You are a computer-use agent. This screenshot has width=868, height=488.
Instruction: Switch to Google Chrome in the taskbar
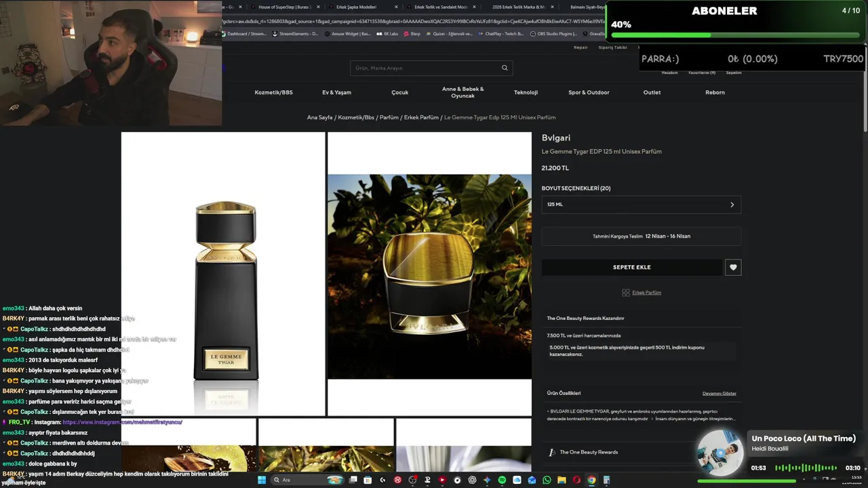(x=591, y=480)
